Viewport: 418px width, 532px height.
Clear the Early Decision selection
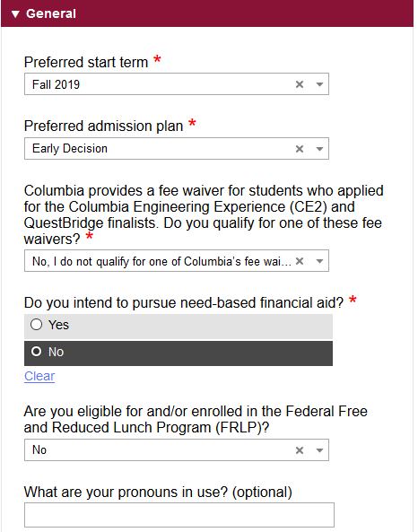pos(300,149)
